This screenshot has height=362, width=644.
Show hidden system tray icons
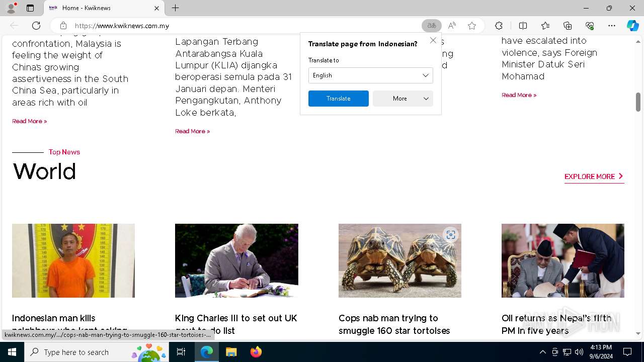pos(542,352)
